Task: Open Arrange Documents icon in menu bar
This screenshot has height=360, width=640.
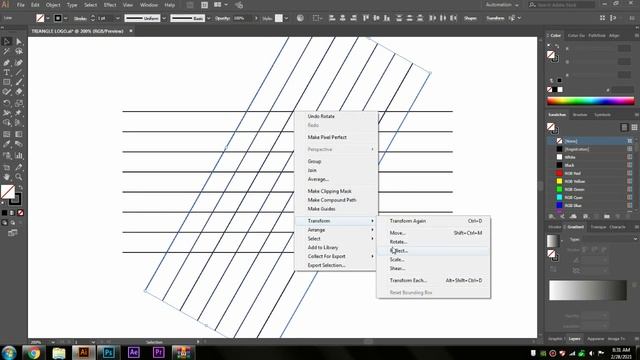Action: tap(220, 5)
